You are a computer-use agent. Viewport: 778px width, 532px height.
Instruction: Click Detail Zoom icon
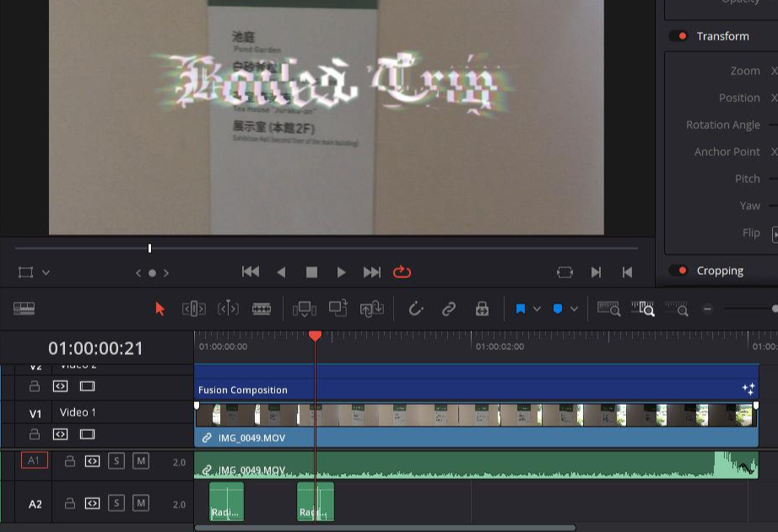point(642,309)
